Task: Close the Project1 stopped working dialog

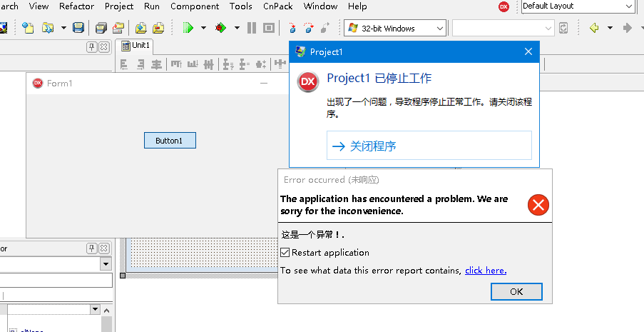Action: (528, 51)
